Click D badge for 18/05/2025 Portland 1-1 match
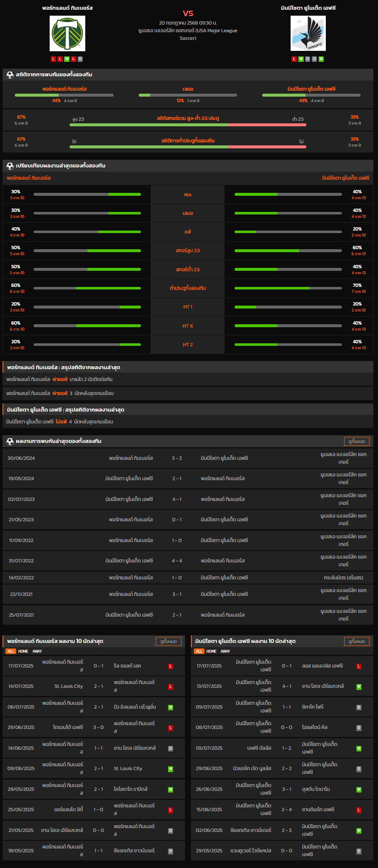378x868 pixels. click(171, 851)
